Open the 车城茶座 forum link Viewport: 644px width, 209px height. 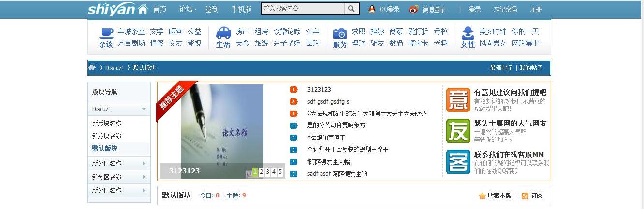[131, 31]
